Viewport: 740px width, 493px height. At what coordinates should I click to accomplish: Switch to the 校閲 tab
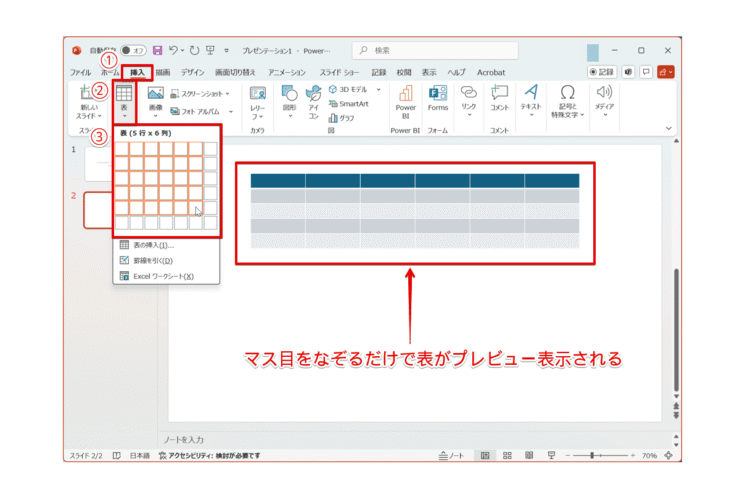click(x=404, y=72)
